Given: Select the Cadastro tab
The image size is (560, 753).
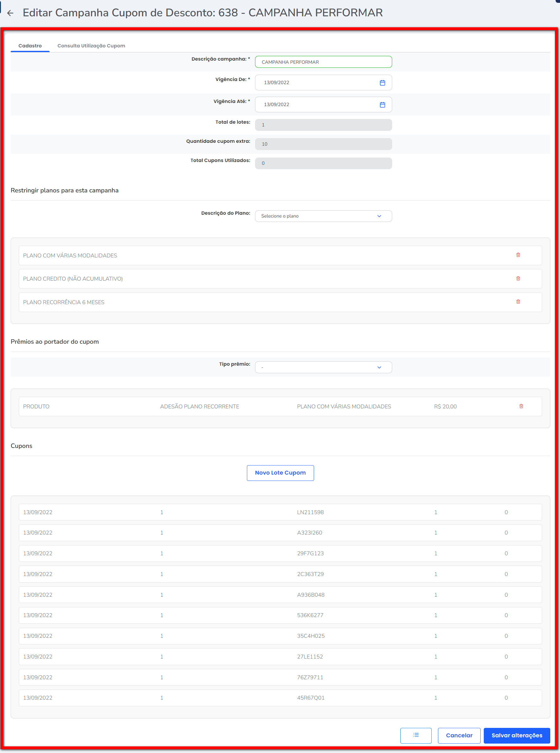Looking at the screenshot, I should pos(30,46).
